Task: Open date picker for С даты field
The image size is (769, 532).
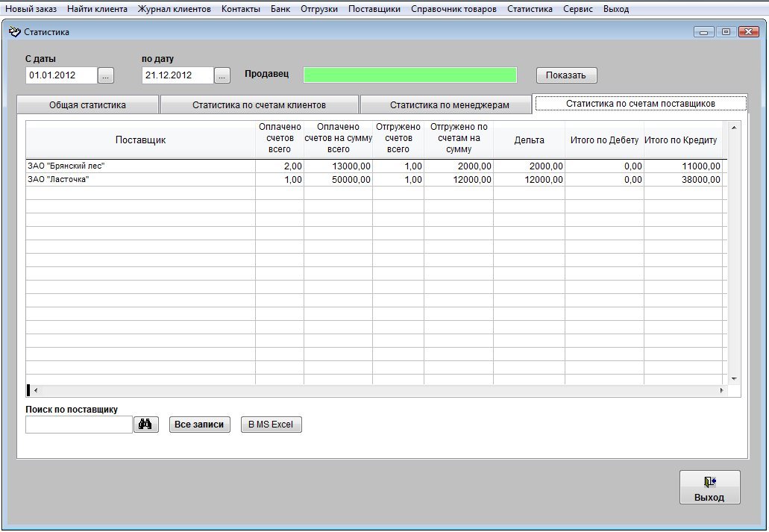Action: pos(107,75)
